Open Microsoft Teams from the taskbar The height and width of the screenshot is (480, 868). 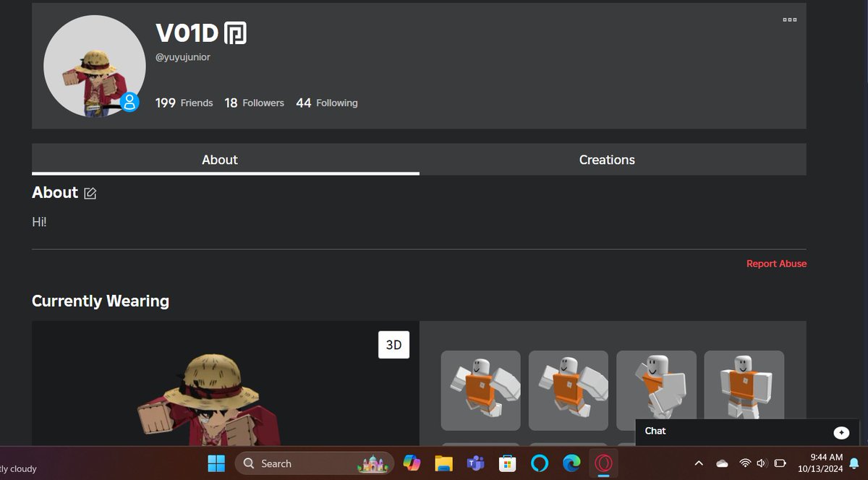coord(475,463)
